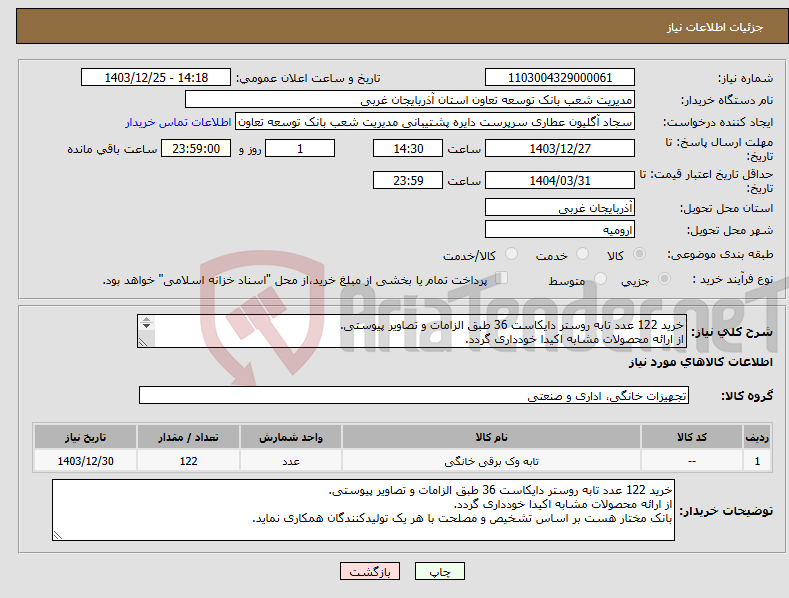The height and width of the screenshot is (598, 789).
Task: Click the واحد شمارش column header
Action: [291, 437]
